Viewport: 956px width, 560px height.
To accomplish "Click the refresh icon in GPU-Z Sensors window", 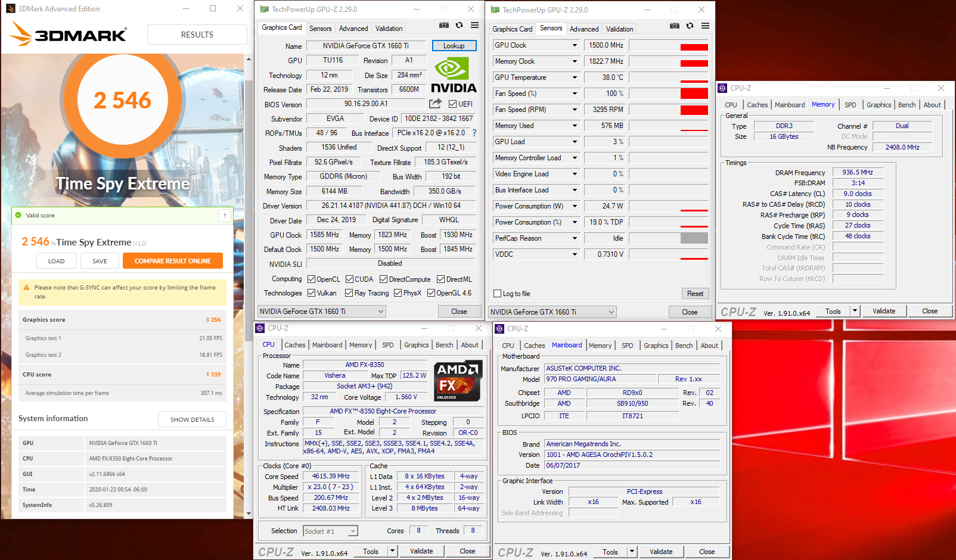I will pos(690,26).
